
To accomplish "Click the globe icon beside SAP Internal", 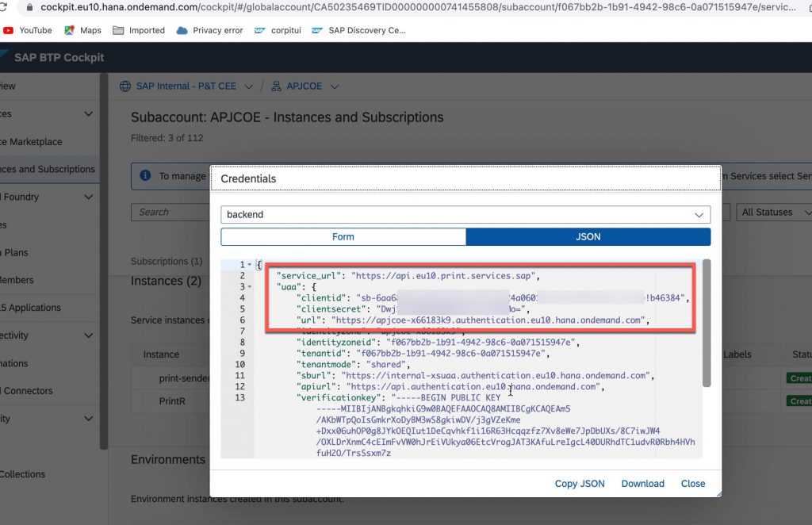I will [124, 86].
